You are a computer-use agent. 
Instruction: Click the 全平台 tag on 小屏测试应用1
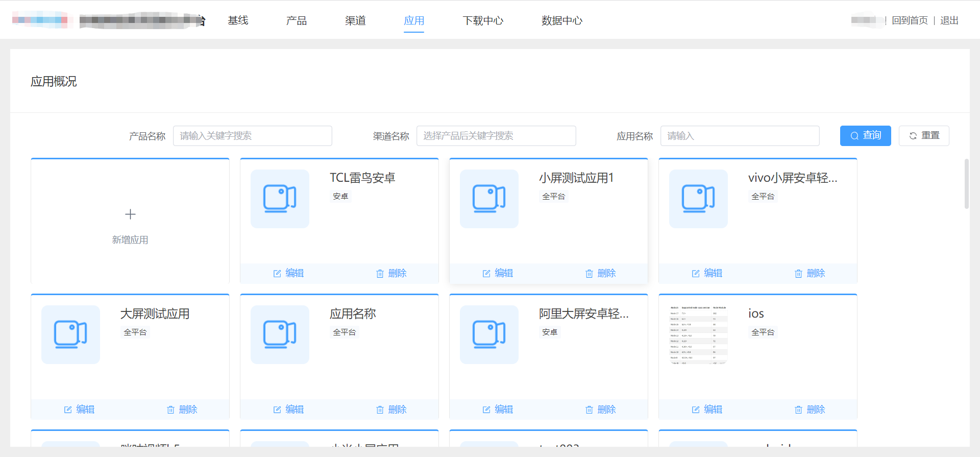[x=554, y=196]
